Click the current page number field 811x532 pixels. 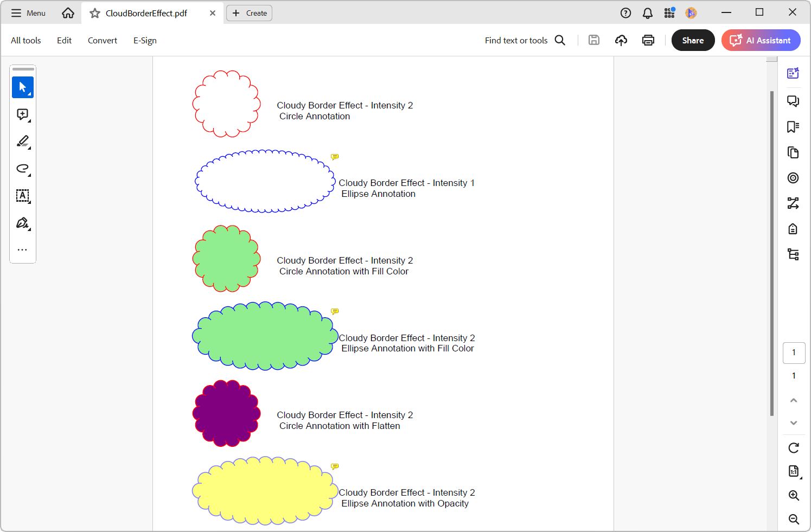794,352
